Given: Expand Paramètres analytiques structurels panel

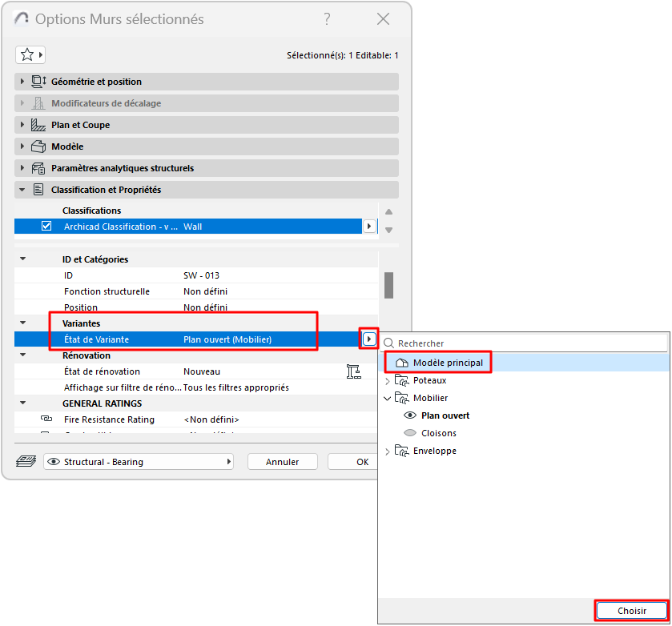Looking at the screenshot, I should pos(22,168).
